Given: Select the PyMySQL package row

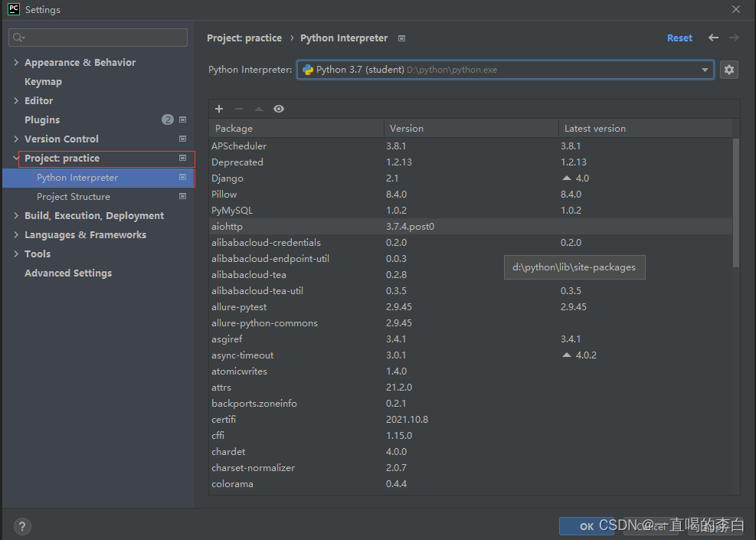Looking at the screenshot, I should (x=470, y=210).
